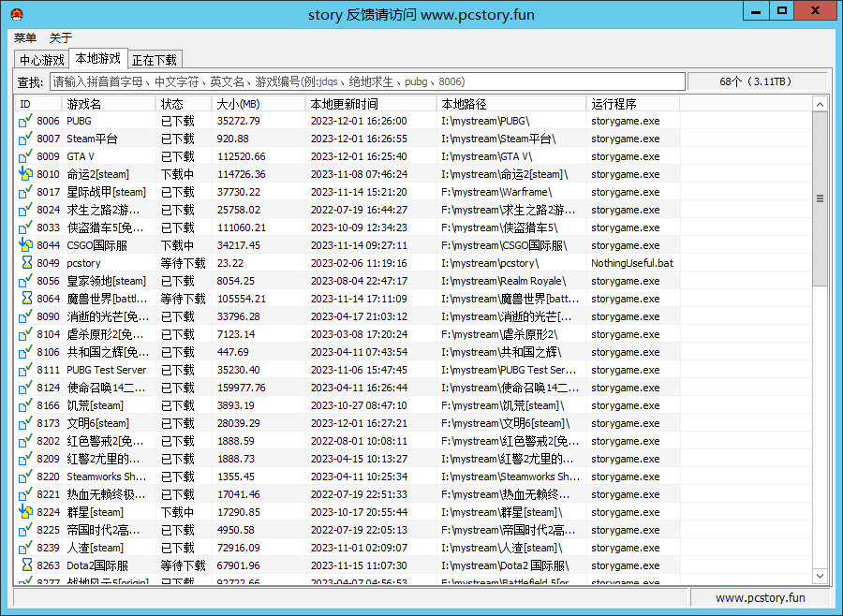Click the downloaded icon for PUBG row 8006
This screenshot has height=616, width=843.
coord(25,121)
